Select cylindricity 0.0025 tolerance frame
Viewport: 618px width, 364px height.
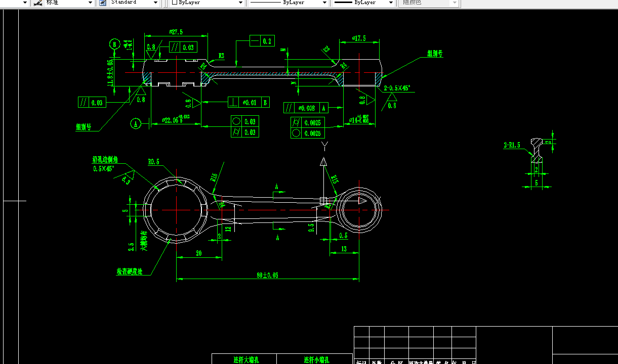[307, 122]
